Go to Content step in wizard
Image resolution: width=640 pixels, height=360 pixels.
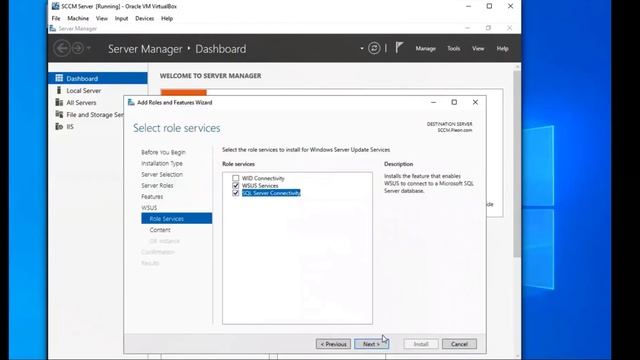[160, 230]
